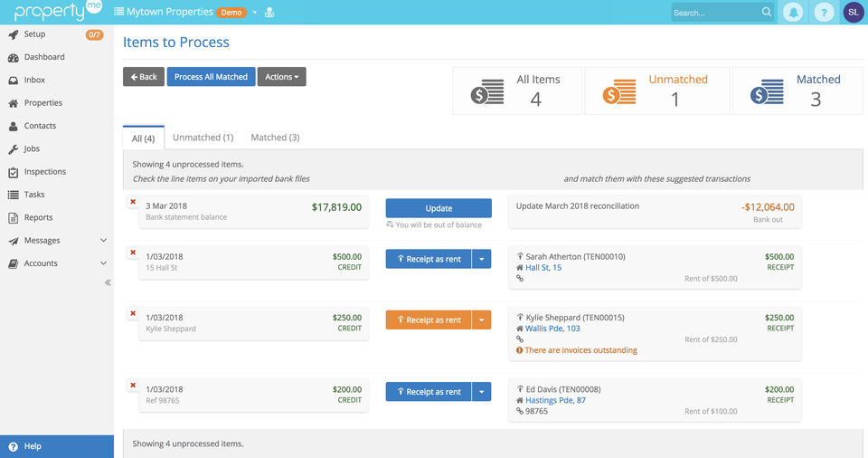
Task: Click the link icon under Hall St, 15
Action: click(520, 279)
